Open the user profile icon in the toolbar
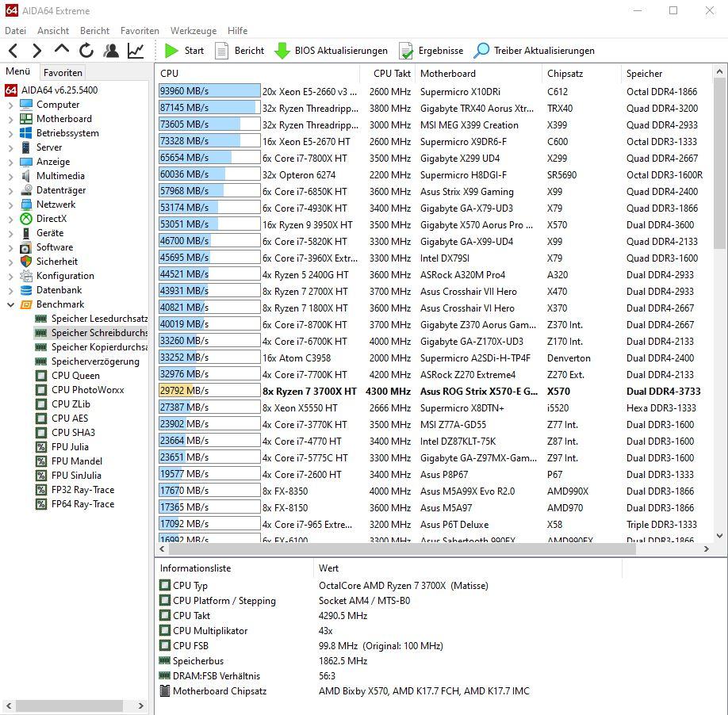Image resolution: width=728 pixels, height=715 pixels. (x=111, y=51)
